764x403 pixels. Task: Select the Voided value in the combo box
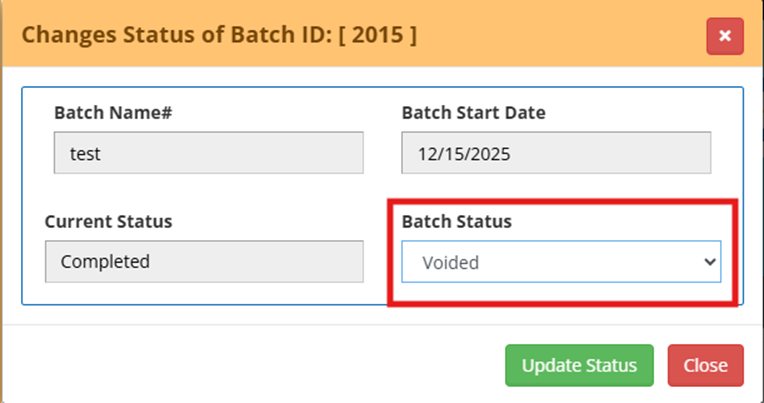tap(450, 263)
